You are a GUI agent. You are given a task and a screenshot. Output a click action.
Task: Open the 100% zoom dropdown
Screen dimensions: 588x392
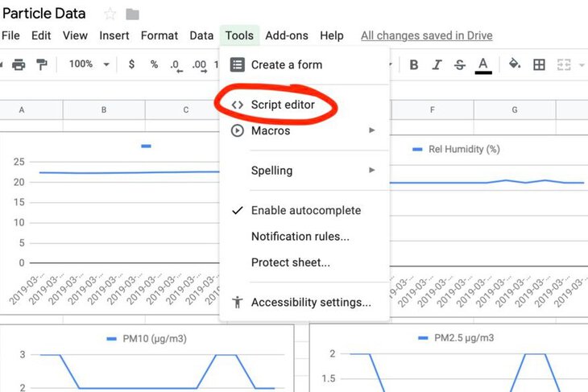point(88,64)
